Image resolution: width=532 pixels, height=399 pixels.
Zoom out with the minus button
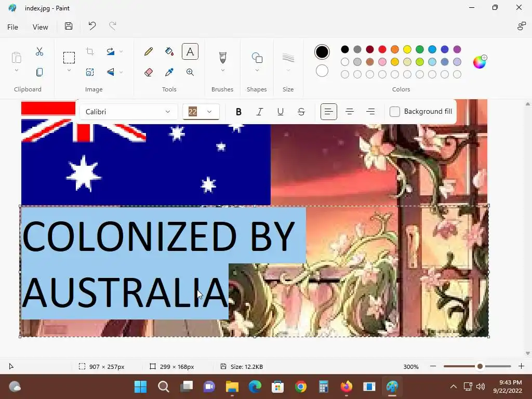pyautogui.click(x=433, y=366)
